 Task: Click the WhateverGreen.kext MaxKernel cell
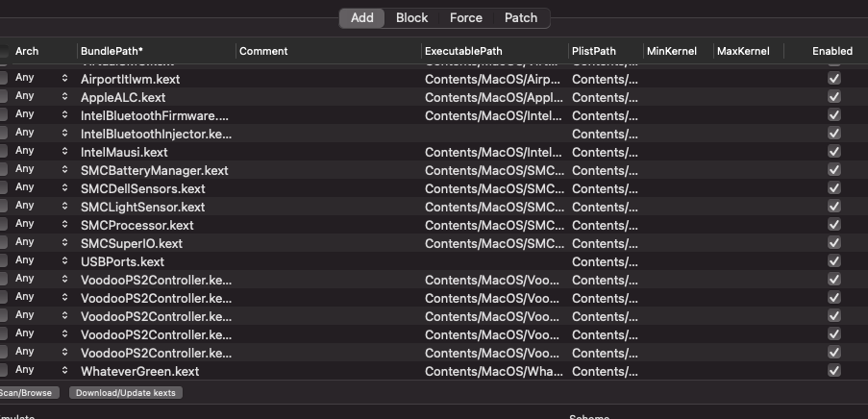749,371
